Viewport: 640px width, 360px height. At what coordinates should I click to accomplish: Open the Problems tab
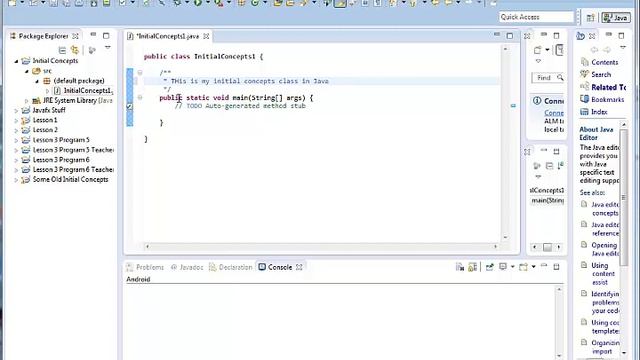tap(145, 267)
